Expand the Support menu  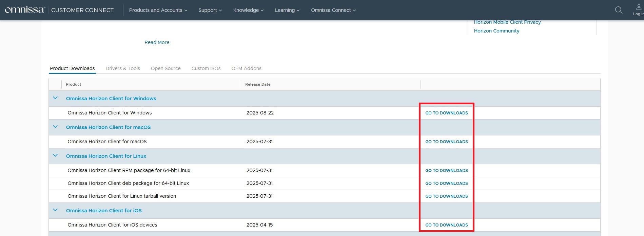click(210, 10)
